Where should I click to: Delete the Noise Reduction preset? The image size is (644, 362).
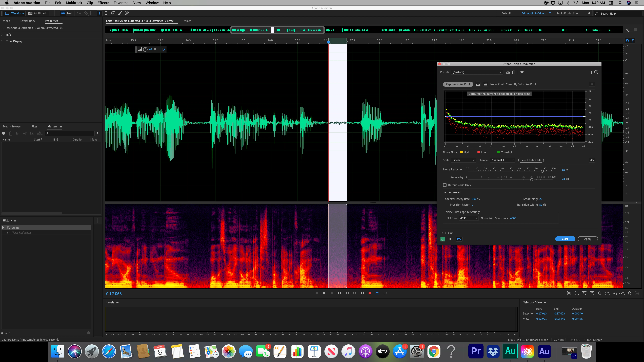[x=514, y=72]
